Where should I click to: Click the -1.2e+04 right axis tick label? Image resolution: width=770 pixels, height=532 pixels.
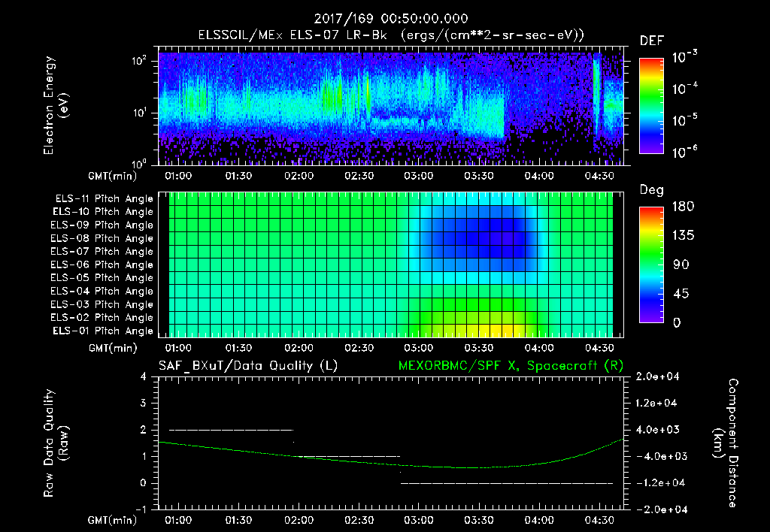660,483
